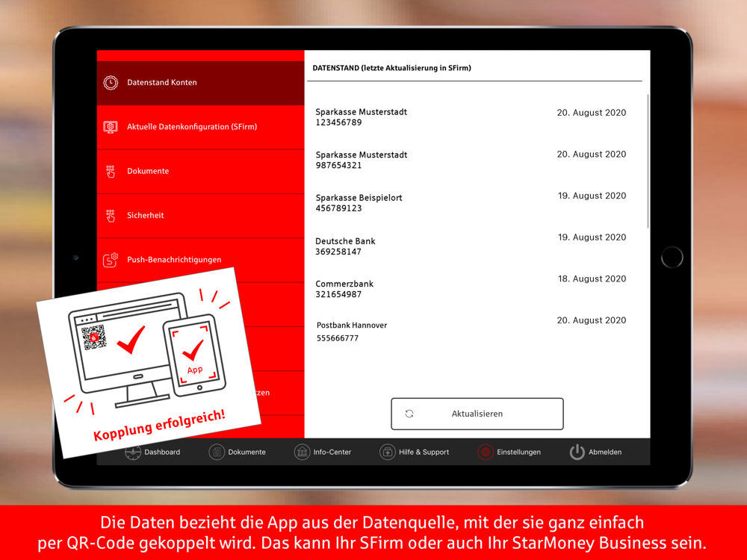Select Commerzbank account 321654987
Screen dimensions: 747x560
click(471, 288)
